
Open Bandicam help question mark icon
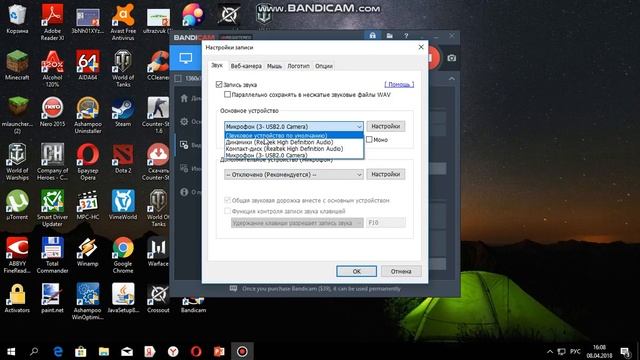pyautogui.click(x=406, y=36)
